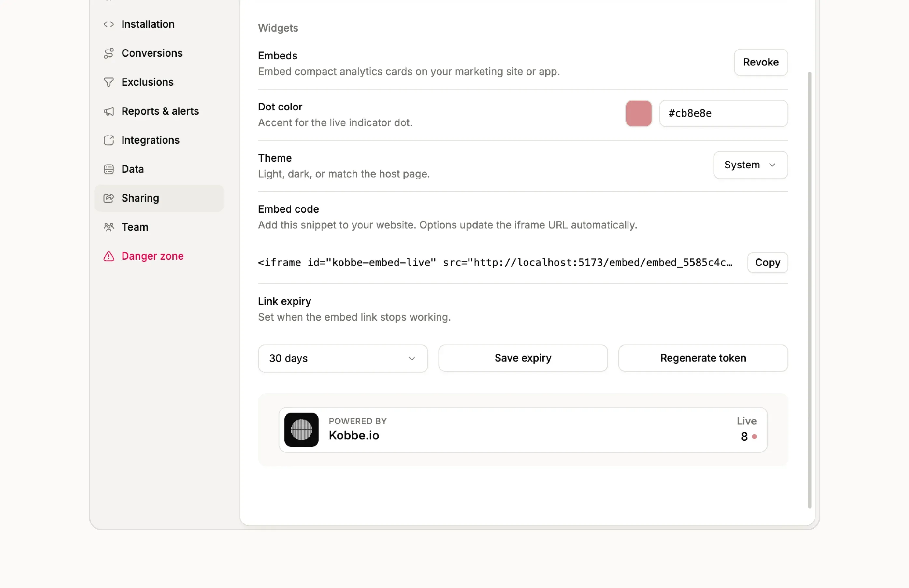909x588 pixels.
Task: Click the Installation code brackets icon
Action: 109,24
